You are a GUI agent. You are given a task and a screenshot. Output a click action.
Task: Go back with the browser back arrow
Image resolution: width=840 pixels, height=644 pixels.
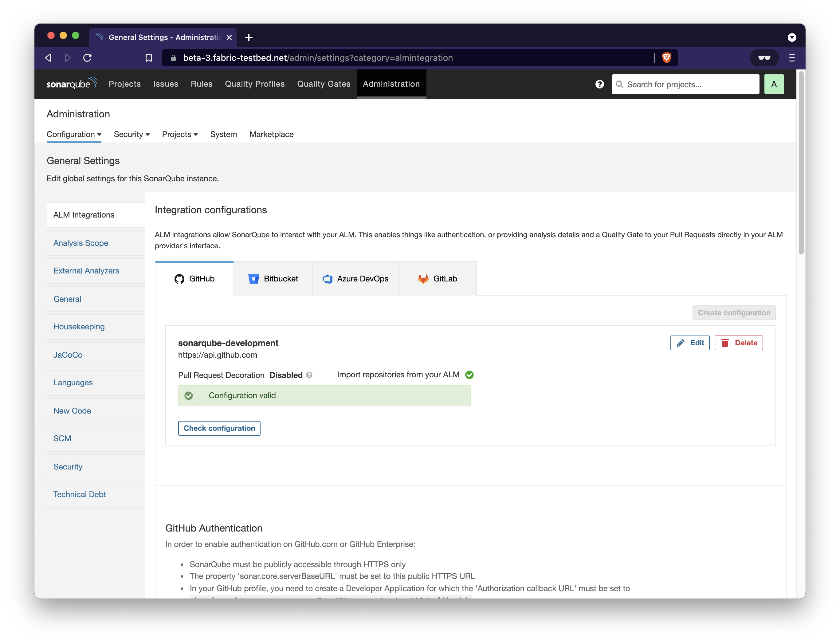point(48,57)
